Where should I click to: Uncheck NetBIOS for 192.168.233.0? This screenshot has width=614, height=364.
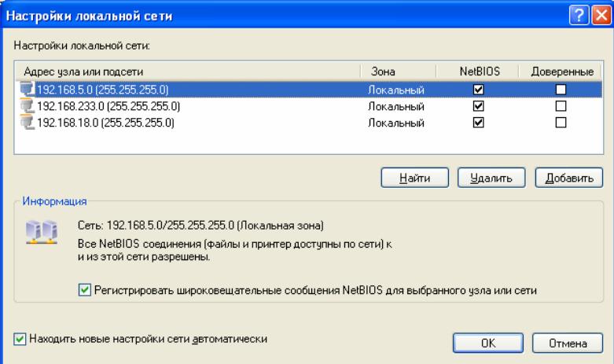(479, 106)
